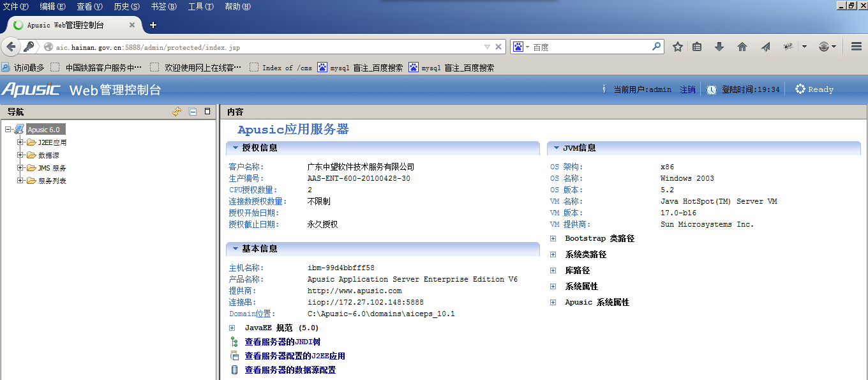Expand Apusic 系统属性 details
This screenshot has width=868, height=380.
(553, 303)
